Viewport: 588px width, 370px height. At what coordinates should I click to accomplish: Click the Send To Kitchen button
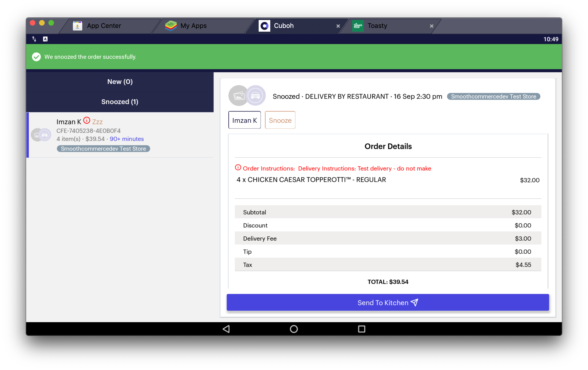coord(388,302)
